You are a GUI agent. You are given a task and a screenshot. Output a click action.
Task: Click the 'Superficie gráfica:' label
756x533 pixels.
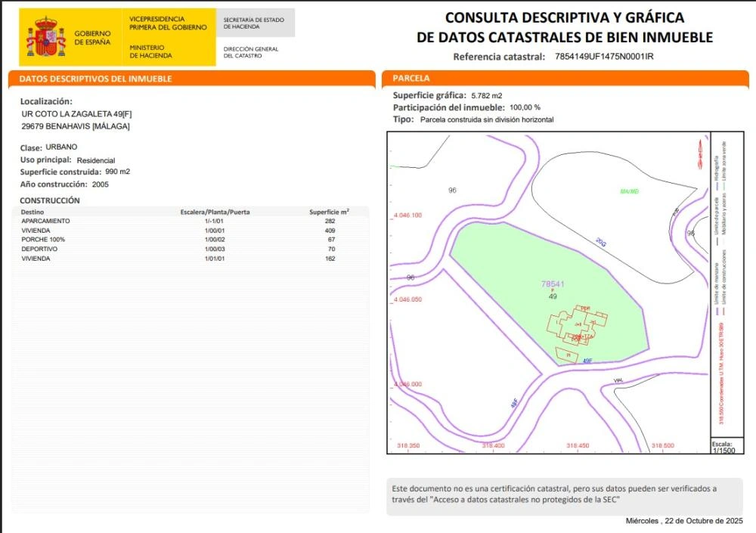tap(429, 95)
